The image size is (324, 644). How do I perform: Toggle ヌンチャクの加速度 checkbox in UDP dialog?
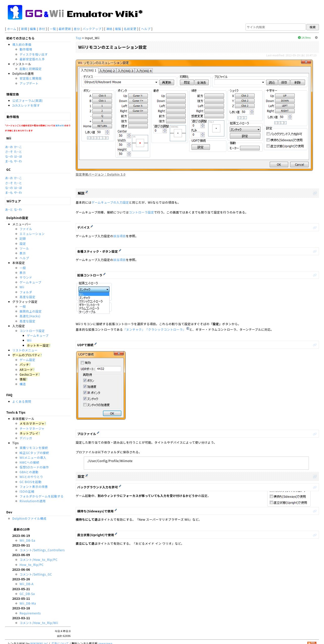[x=85, y=404]
